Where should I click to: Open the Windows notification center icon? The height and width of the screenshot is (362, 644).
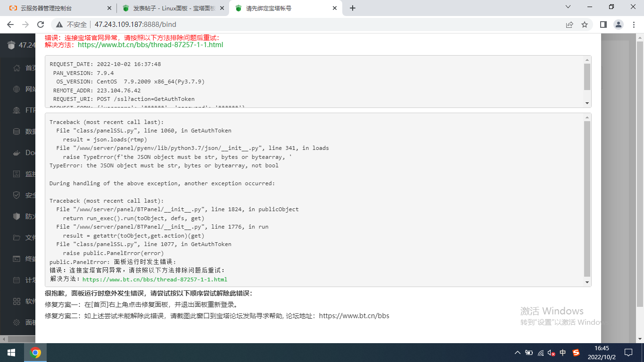(x=628, y=353)
